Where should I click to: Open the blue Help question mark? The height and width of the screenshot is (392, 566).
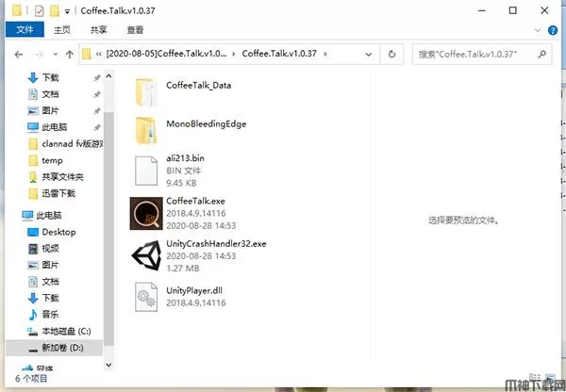click(553, 30)
